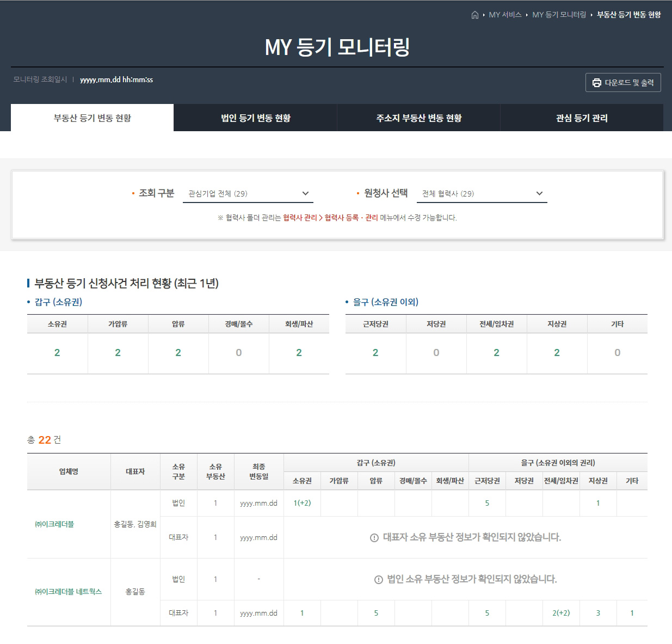
Task: Click the printer icon on the download button
Action: [x=596, y=83]
